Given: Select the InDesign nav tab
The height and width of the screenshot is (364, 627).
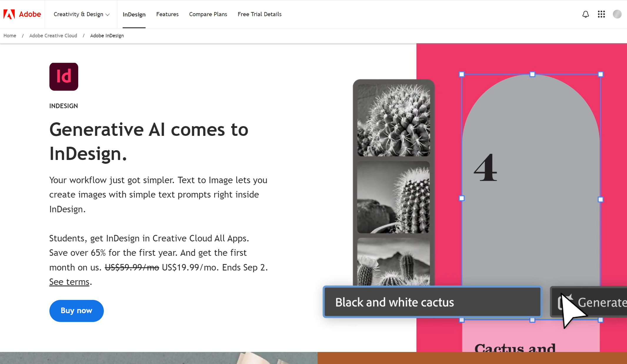Looking at the screenshot, I should (134, 14).
